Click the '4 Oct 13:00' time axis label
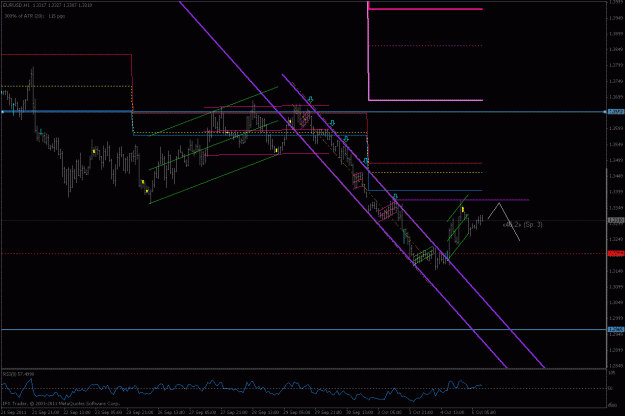 (x=452, y=412)
